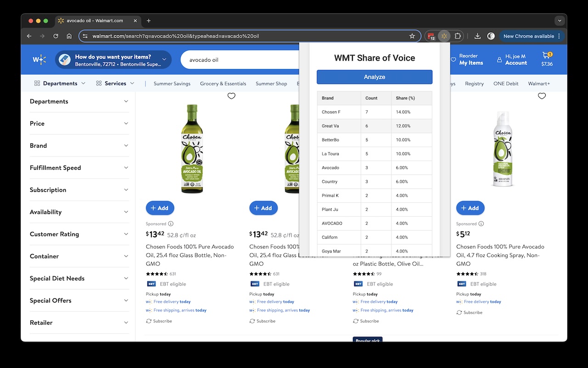Open Summer Shop navigation link
This screenshot has height=368, width=588.
(x=271, y=84)
